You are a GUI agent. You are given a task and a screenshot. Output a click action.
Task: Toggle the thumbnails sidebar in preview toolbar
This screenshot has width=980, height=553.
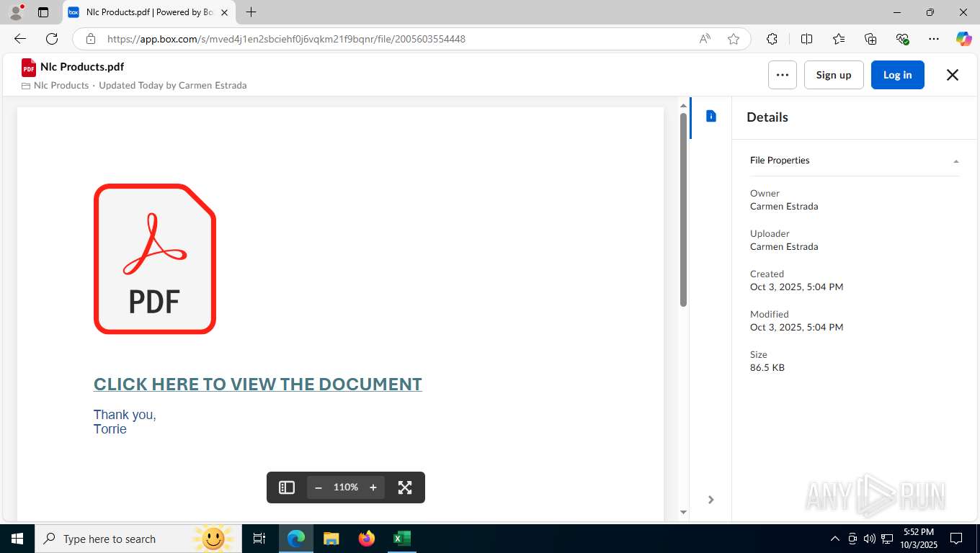[x=287, y=487]
